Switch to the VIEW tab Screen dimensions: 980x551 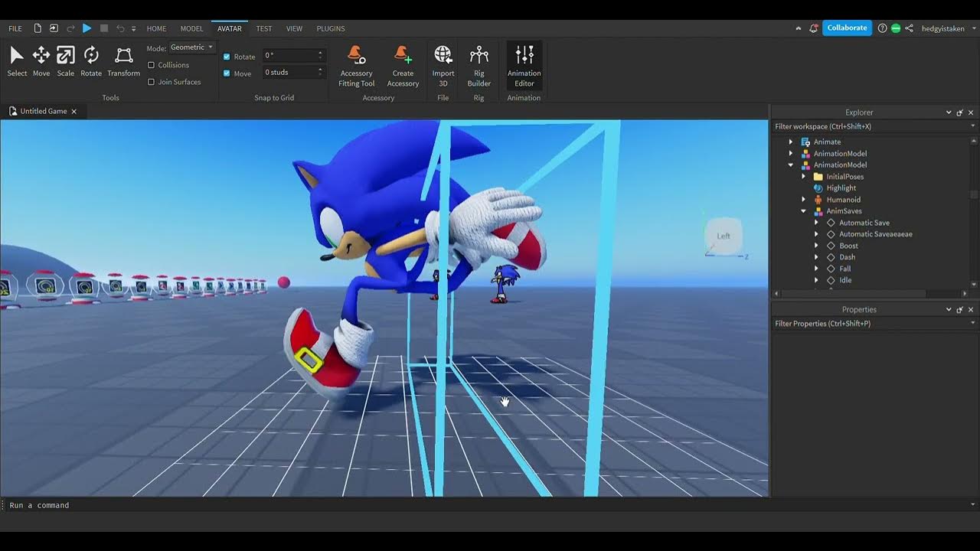point(294,28)
